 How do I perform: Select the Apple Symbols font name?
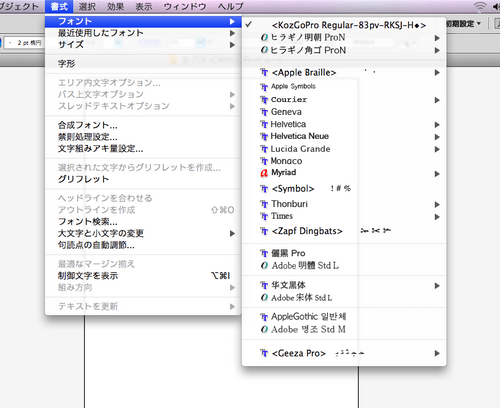(293, 86)
